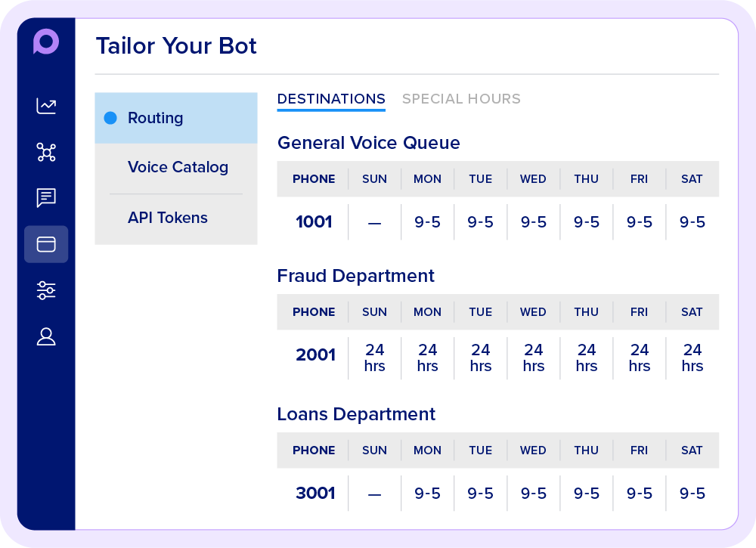
Task: Click phone number 1001 in General Voice Queue
Action: click(314, 222)
